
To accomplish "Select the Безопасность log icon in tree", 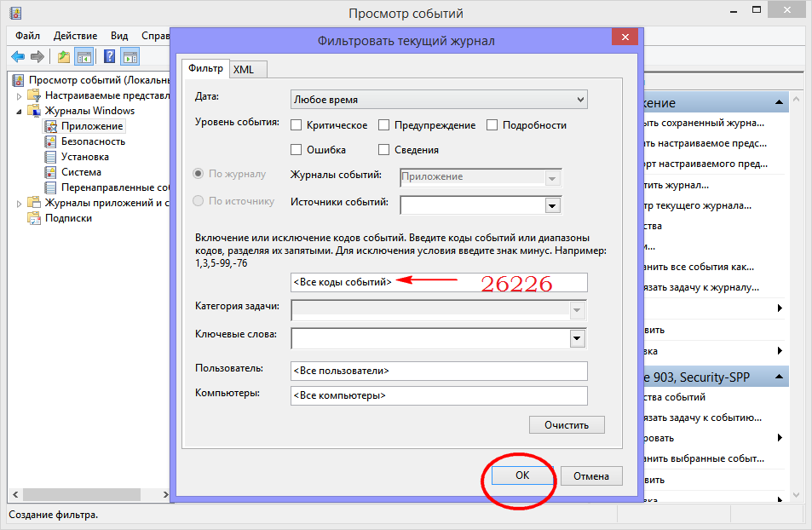I will 51,141.
